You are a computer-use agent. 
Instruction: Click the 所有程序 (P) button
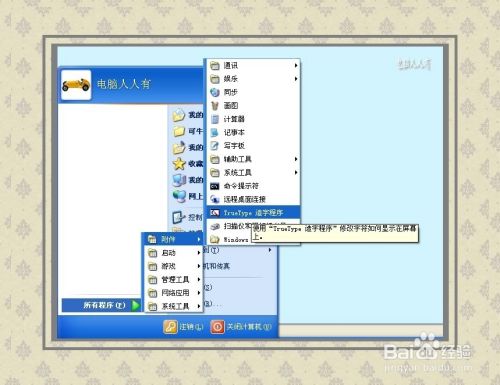(x=101, y=305)
